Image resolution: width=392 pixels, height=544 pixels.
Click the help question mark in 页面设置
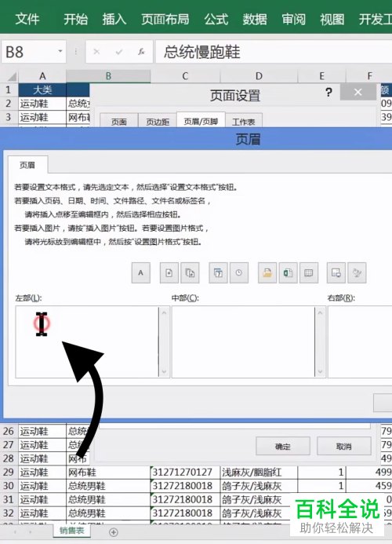coord(328,93)
